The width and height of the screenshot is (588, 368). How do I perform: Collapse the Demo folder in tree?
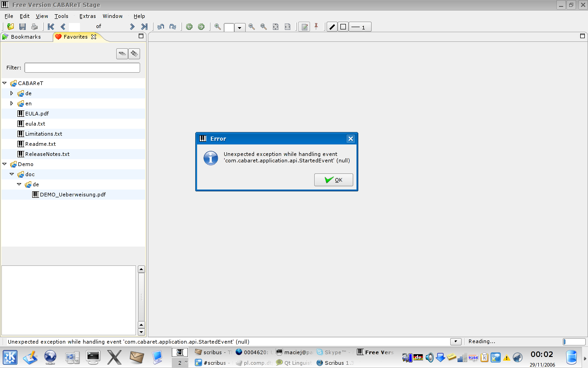coord(5,164)
